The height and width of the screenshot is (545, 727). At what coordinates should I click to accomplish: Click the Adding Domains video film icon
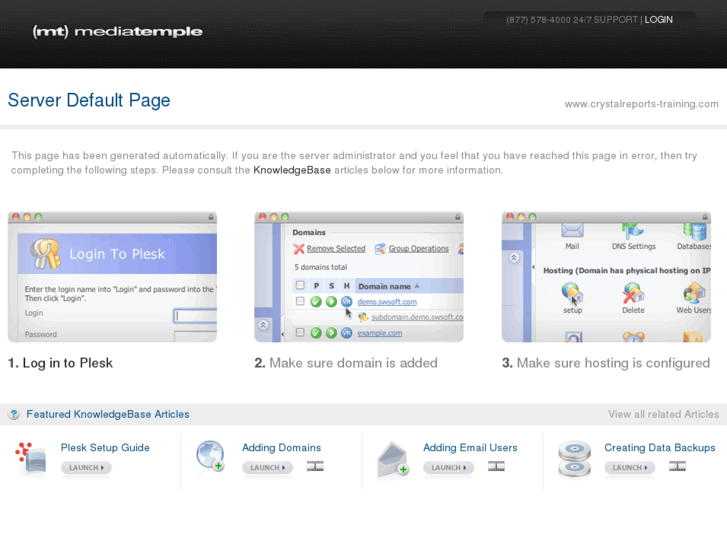pos(315,466)
